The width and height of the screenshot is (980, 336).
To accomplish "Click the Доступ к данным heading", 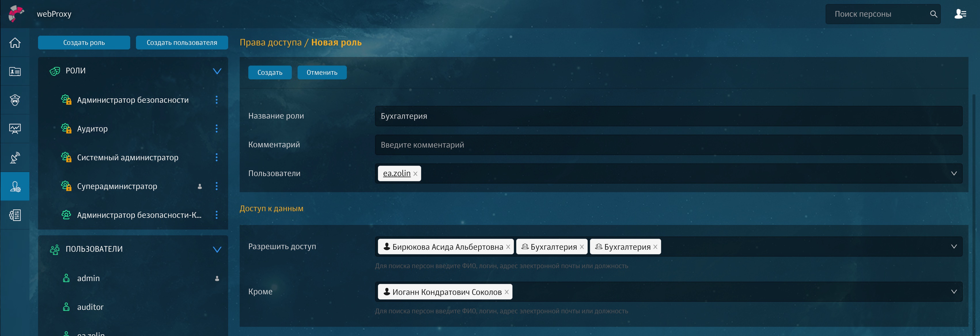I will tap(271, 208).
